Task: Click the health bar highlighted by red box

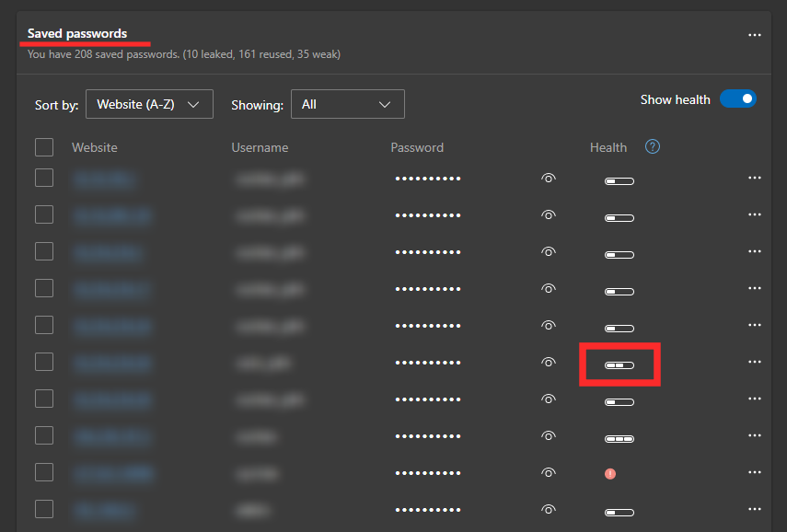Action: (x=619, y=365)
